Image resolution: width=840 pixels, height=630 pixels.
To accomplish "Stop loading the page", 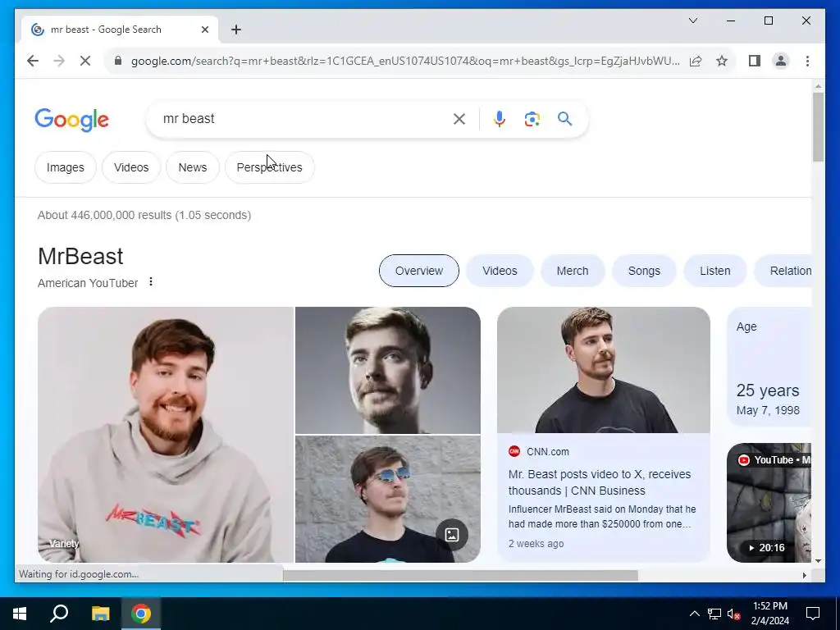I will 85,61.
